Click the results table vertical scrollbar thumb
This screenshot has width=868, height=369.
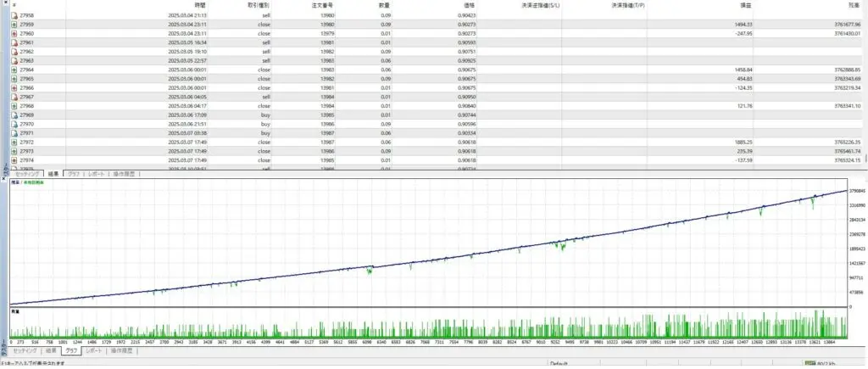[865, 159]
